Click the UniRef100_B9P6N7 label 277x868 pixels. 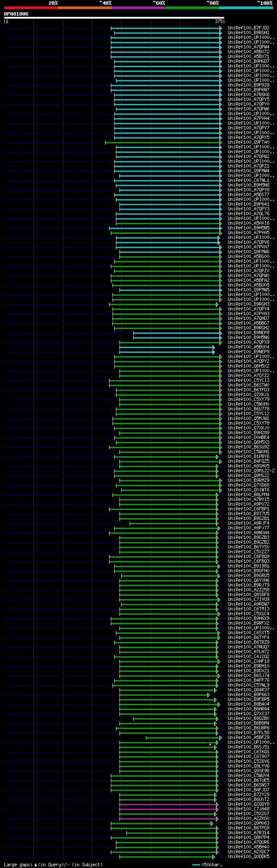[x=248, y=90]
